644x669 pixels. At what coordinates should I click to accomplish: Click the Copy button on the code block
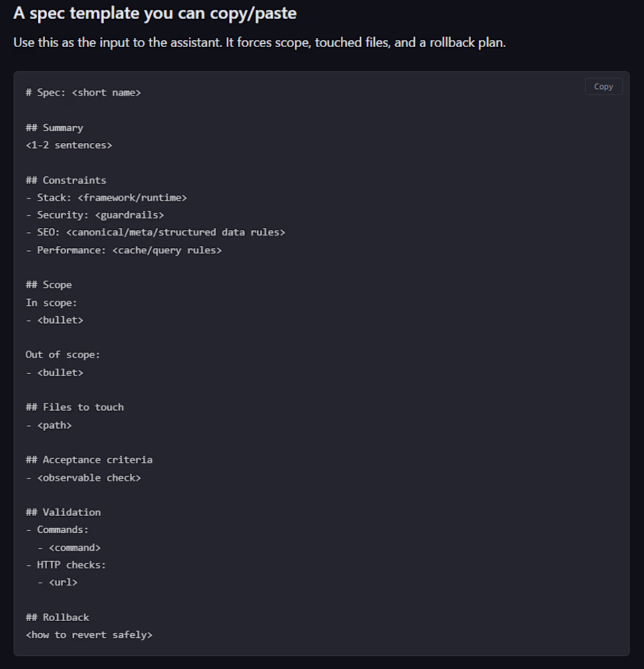(603, 86)
